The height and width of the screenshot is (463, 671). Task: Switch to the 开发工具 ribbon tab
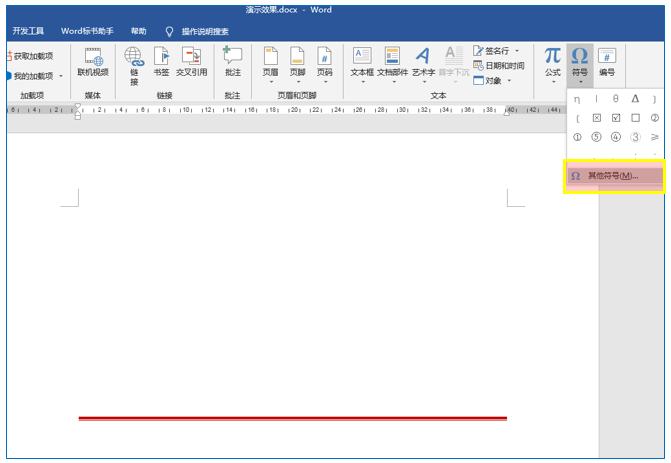point(28,31)
